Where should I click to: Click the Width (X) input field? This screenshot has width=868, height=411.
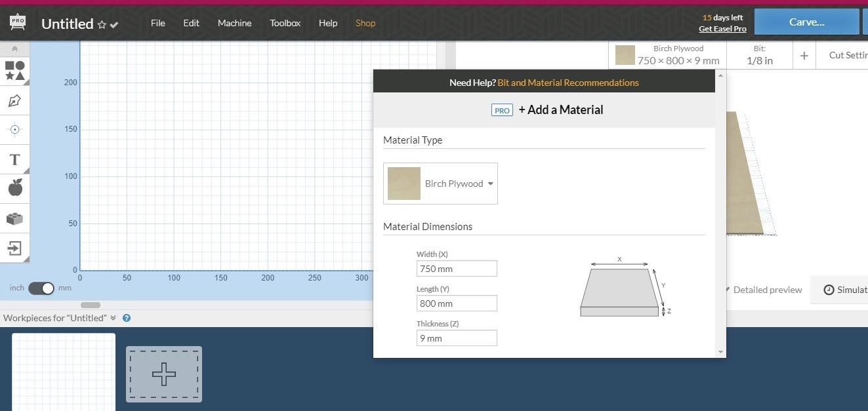point(457,268)
